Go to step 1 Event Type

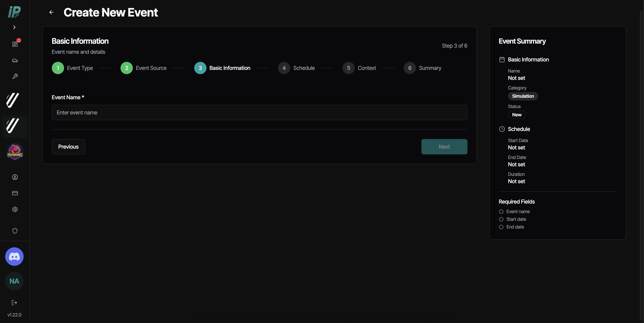click(72, 68)
